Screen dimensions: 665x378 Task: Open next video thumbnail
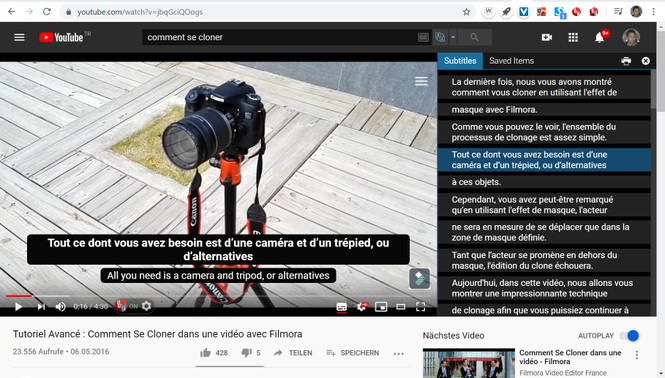[x=469, y=363]
